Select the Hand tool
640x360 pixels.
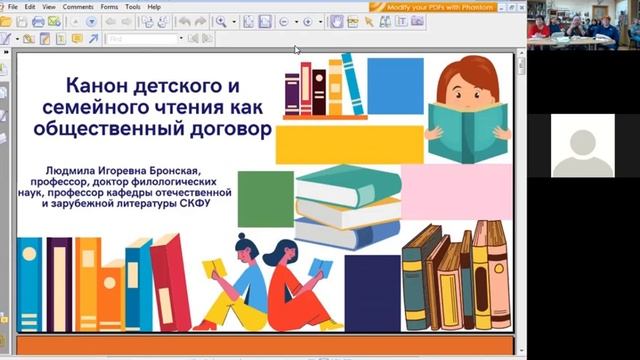337,22
